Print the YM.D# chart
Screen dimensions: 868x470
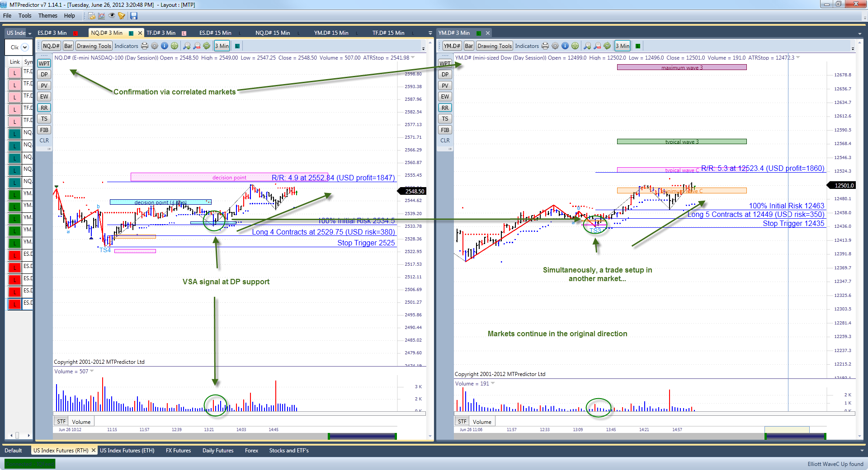coord(545,46)
